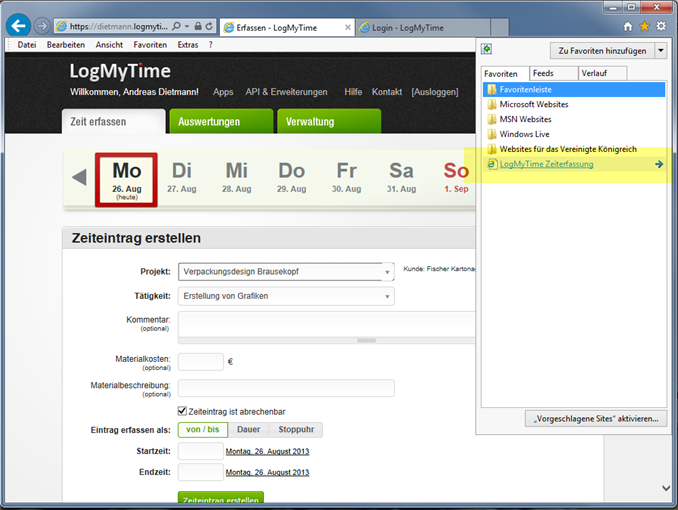Open the Favoriten menu in menu bar
The width and height of the screenshot is (678, 510).
pos(150,45)
